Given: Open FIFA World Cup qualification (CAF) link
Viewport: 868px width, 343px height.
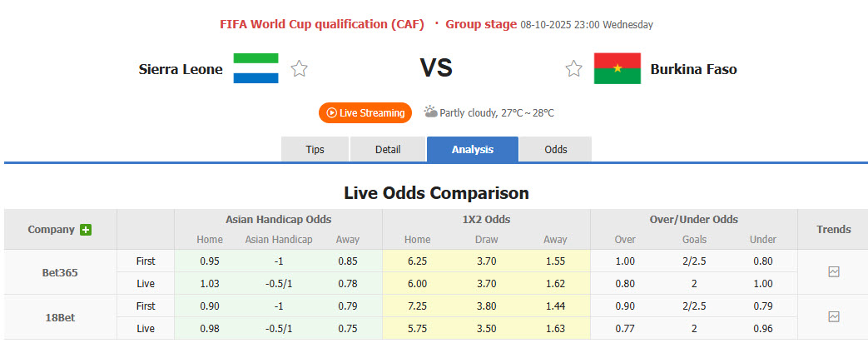Looking at the screenshot, I should [322, 24].
